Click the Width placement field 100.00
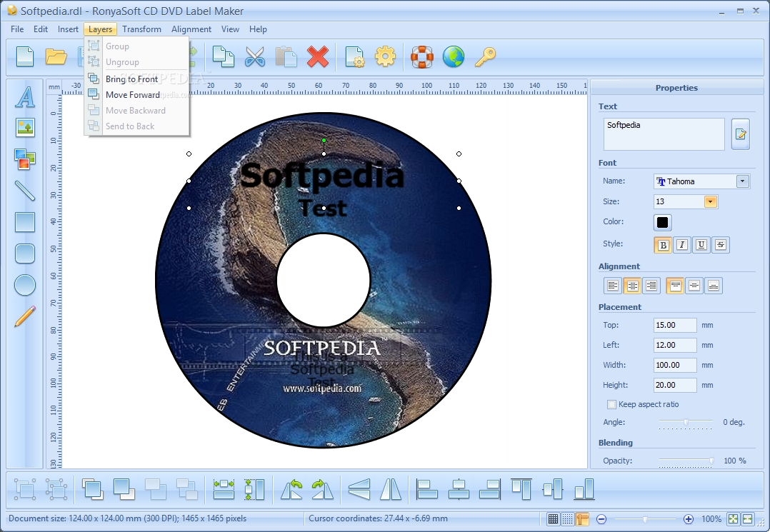The image size is (770, 532). 675,365
